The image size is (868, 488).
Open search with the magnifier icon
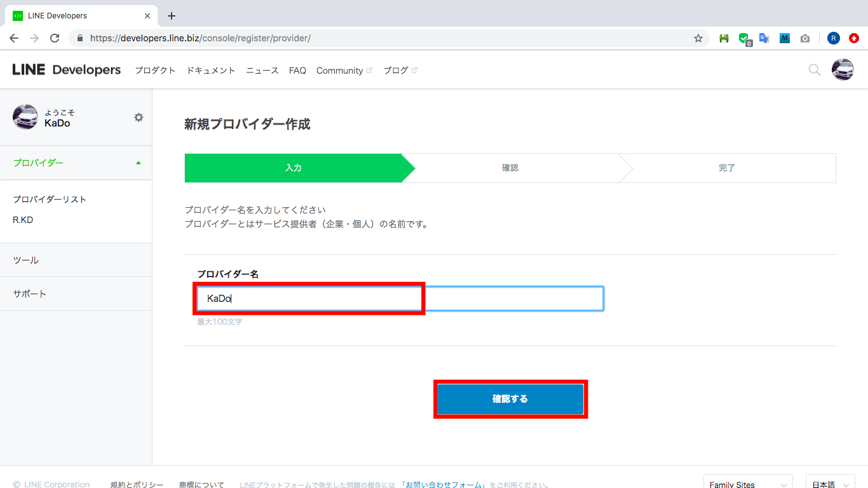814,70
